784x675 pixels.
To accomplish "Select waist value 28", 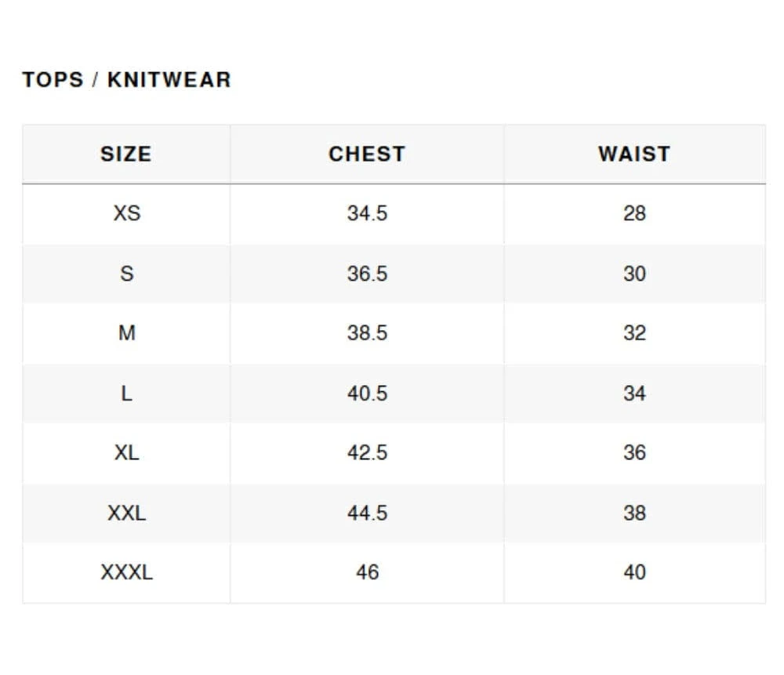I will point(634,213).
